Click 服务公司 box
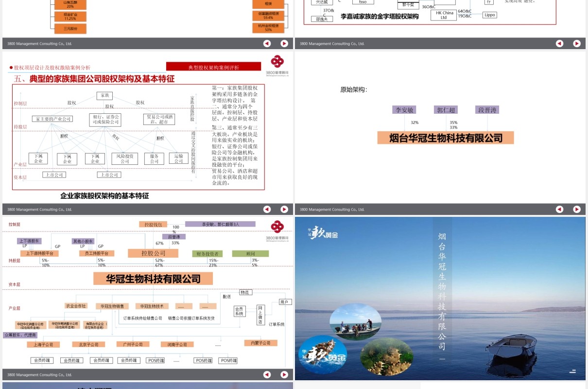The width and height of the screenshot is (588, 389). [x=154, y=159]
